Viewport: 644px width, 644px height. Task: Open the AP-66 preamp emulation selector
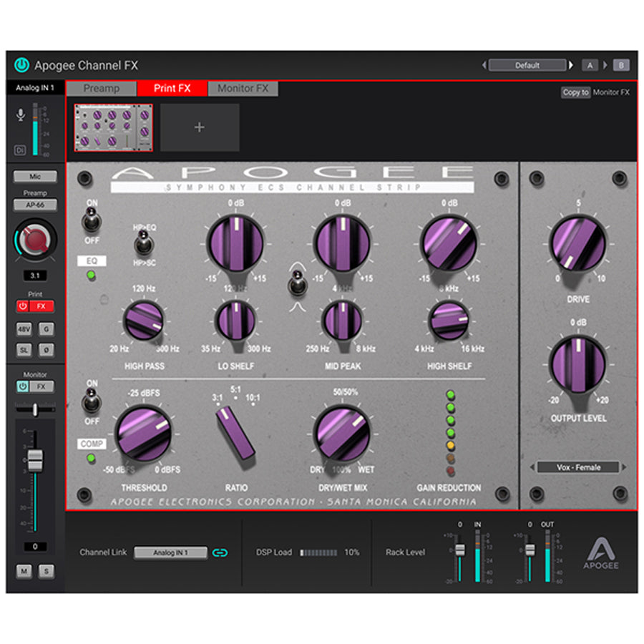click(35, 205)
